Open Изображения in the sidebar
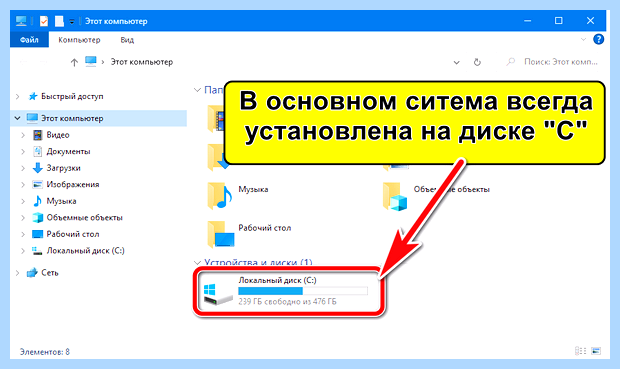Viewport: 620px width, 369px height. (66, 185)
